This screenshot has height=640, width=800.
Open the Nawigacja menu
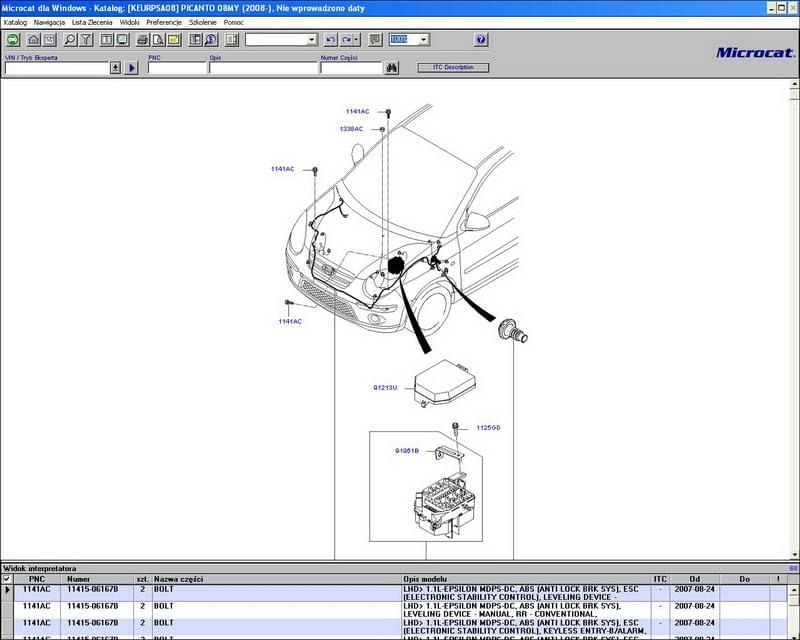[49, 22]
